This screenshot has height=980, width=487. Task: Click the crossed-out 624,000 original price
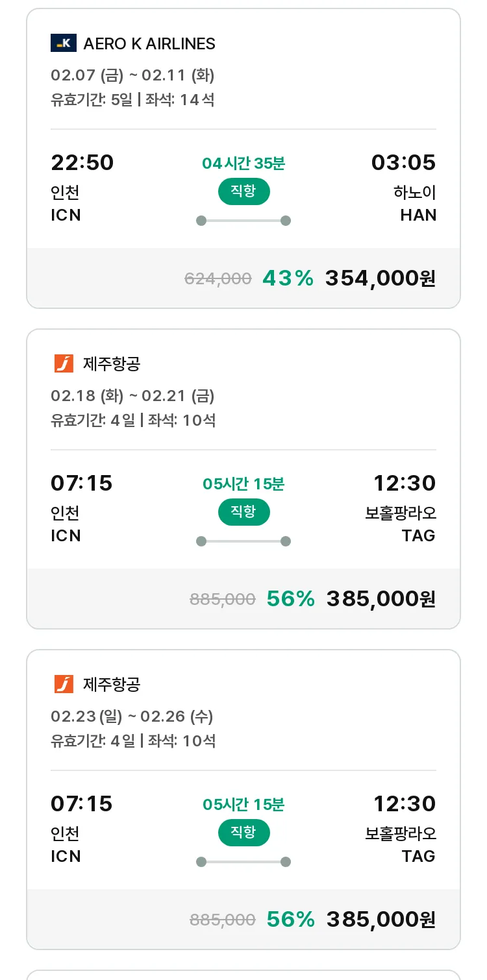(x=218, y=278)
